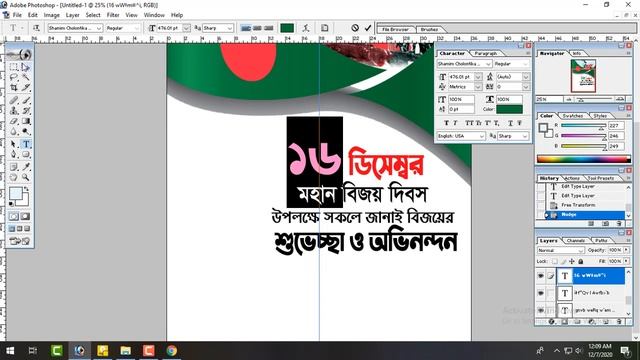The height and width of the screenshot is (360, 640).
Task: Toggle Faux Bold in Character panel
Action: tap(446, 123)
